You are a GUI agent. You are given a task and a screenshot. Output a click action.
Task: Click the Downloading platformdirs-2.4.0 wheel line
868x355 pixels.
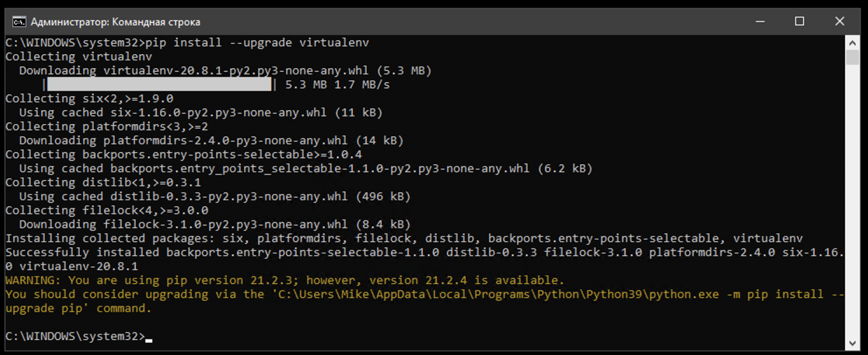[211, 140]
